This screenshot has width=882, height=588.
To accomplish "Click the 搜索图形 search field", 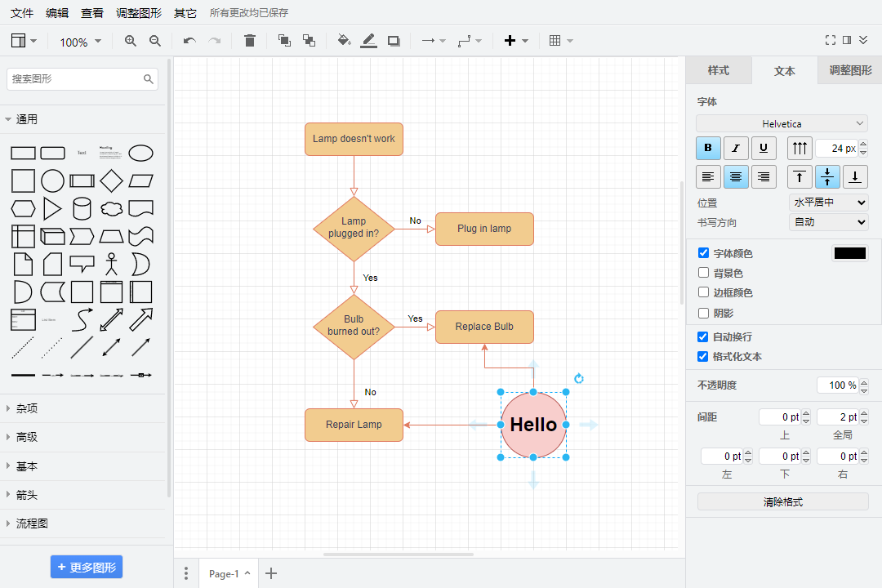I will (75, 79).
